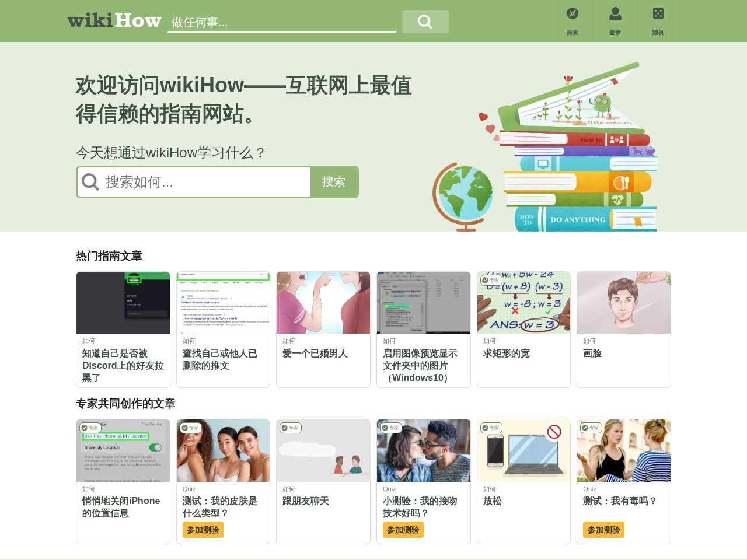
Task: Click 专家 badge on the skin type quiz
Action: [191, 428]
